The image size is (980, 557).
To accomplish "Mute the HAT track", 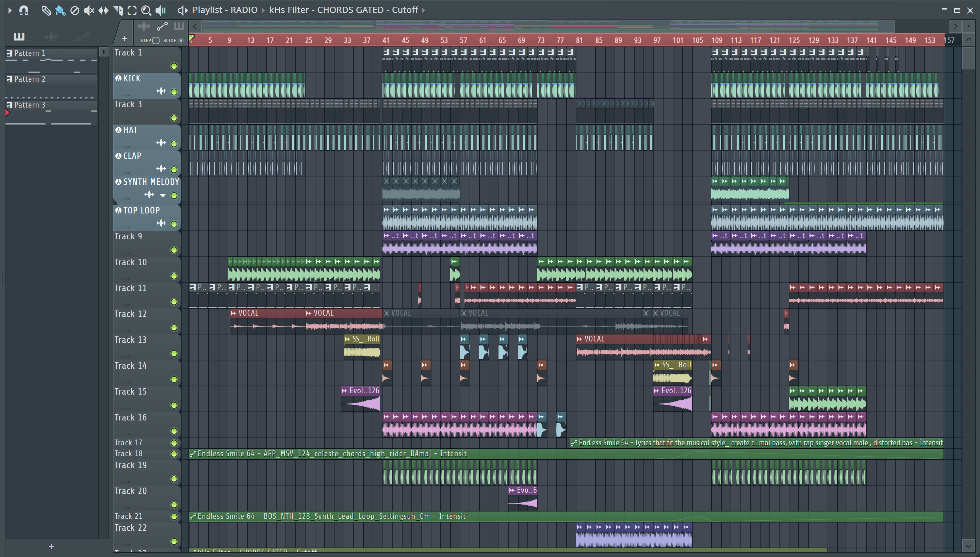I will [x=174, y=143].
